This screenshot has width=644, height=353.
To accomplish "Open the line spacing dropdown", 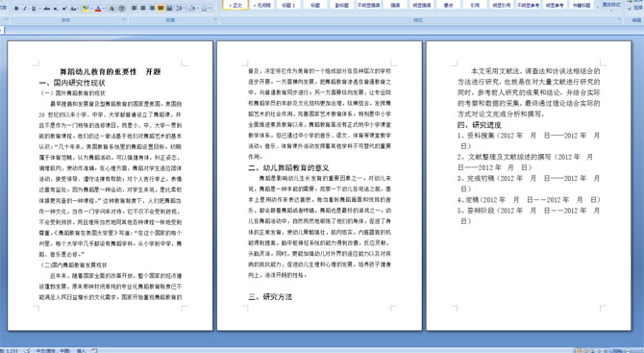I will click(x=181, y=9).
